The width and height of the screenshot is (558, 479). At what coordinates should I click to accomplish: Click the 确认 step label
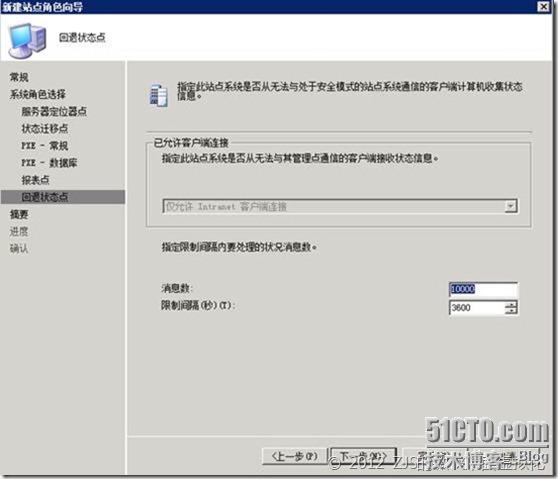tap(19, 248)
